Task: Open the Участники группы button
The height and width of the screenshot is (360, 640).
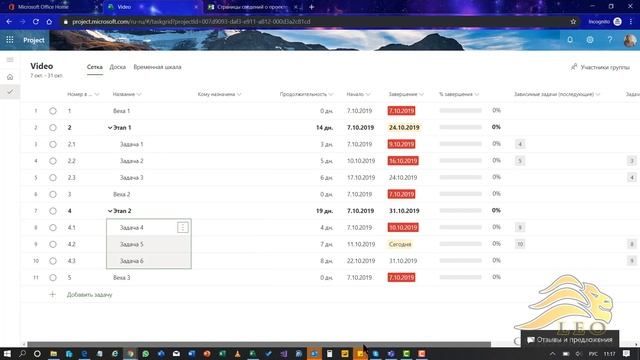Action: click(600, 67)
